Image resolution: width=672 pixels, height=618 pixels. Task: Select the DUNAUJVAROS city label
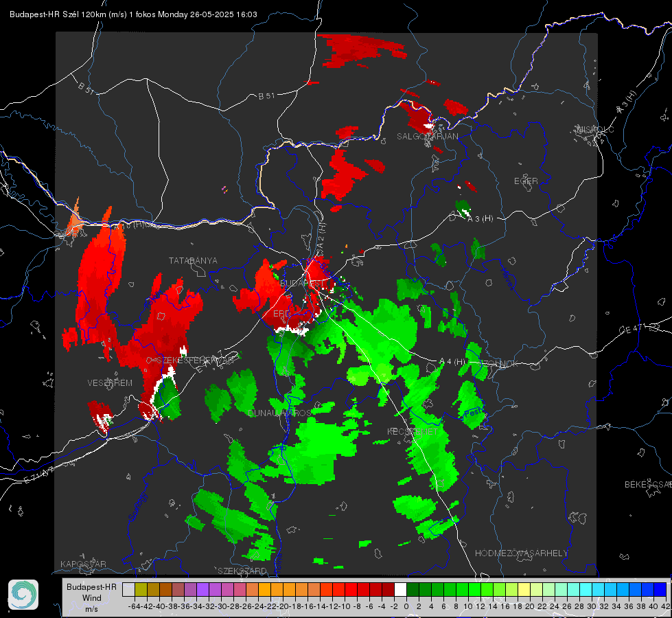[279, 413]
